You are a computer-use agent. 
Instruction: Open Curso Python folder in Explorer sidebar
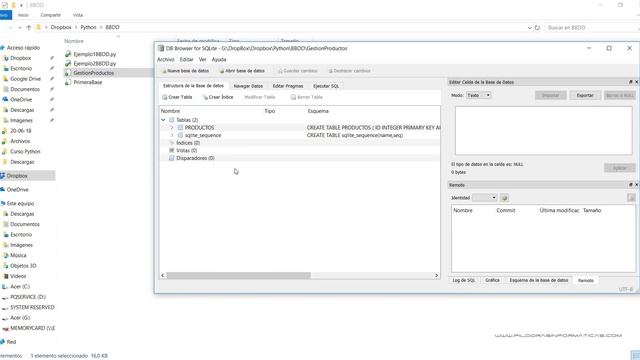25,151
